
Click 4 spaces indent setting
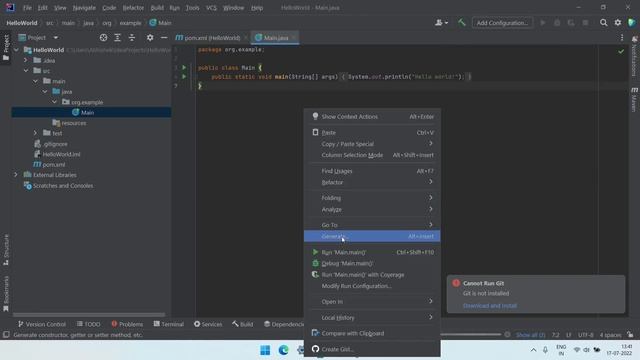point(610,335)
